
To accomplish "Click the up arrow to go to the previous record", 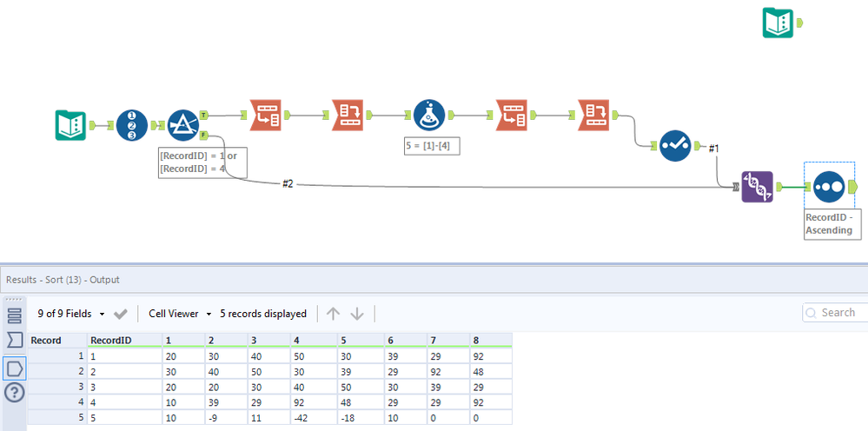I will [x=333, y=314].
